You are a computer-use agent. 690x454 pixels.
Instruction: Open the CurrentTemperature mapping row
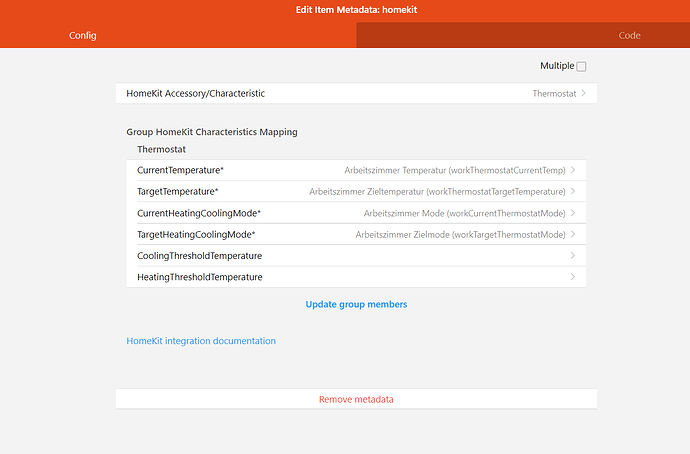pyautogui.click(x=356, y=170)
